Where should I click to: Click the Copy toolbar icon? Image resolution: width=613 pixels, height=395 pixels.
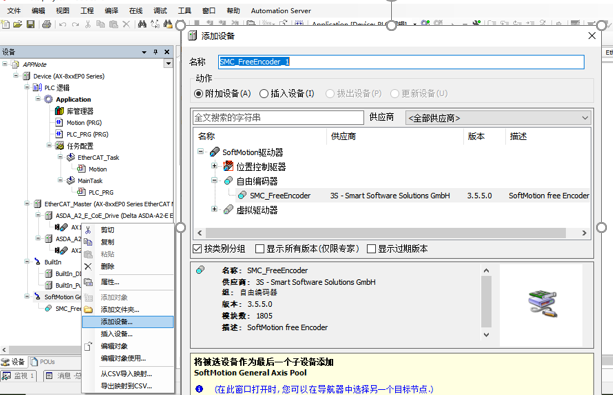tap(100, 24)
